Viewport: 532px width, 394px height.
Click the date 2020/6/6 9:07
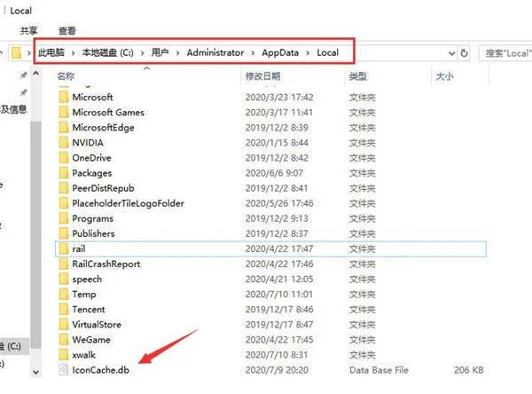point(274,173)
